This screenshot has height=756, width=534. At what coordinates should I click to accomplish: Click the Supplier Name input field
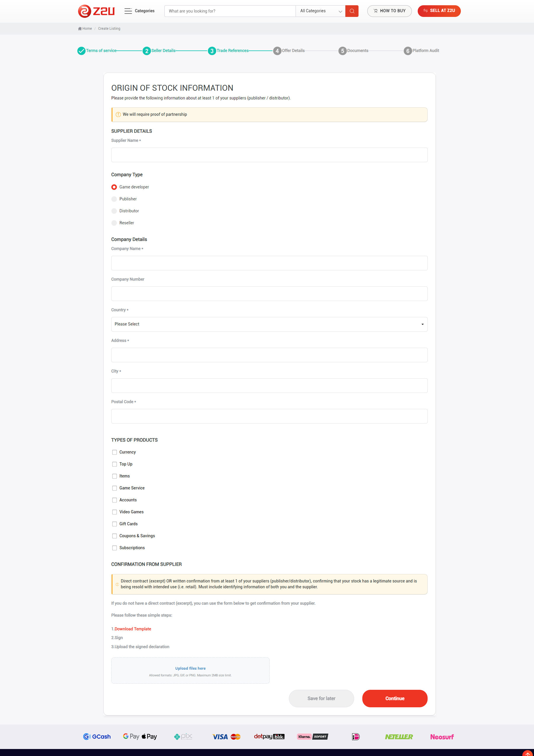(x=269, y=155)
